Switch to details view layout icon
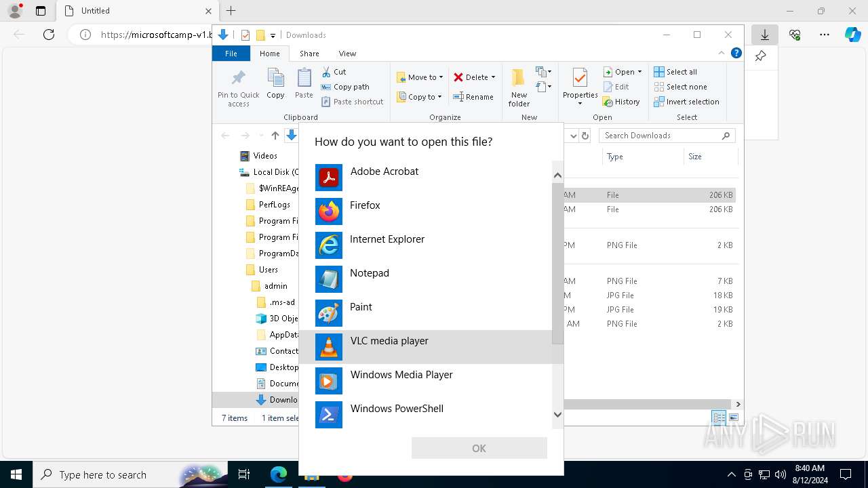The image size is (868, 488). click(719, 418)
